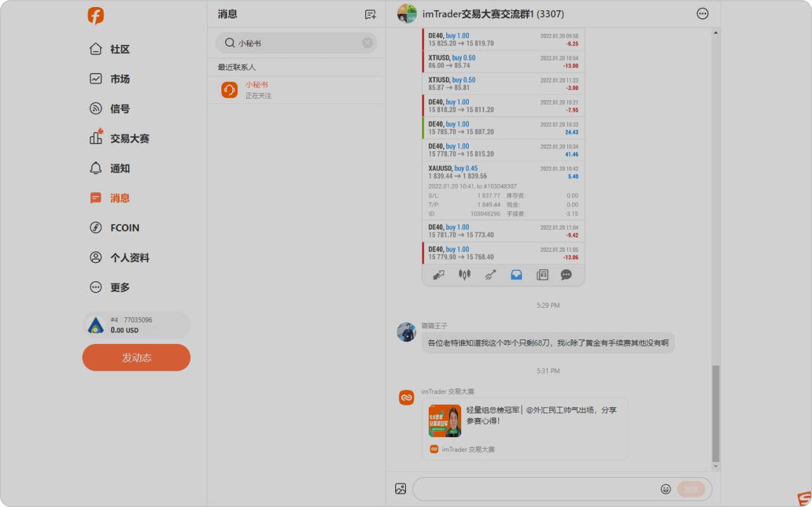Click the scrollbar down arrow
Screen dimensions: 812x507
[716, 467]
